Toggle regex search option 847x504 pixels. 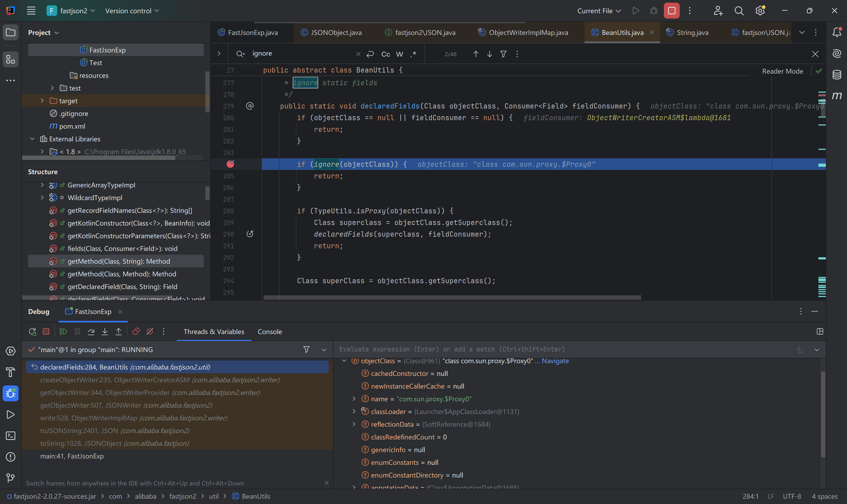click(x=413, y=54)
